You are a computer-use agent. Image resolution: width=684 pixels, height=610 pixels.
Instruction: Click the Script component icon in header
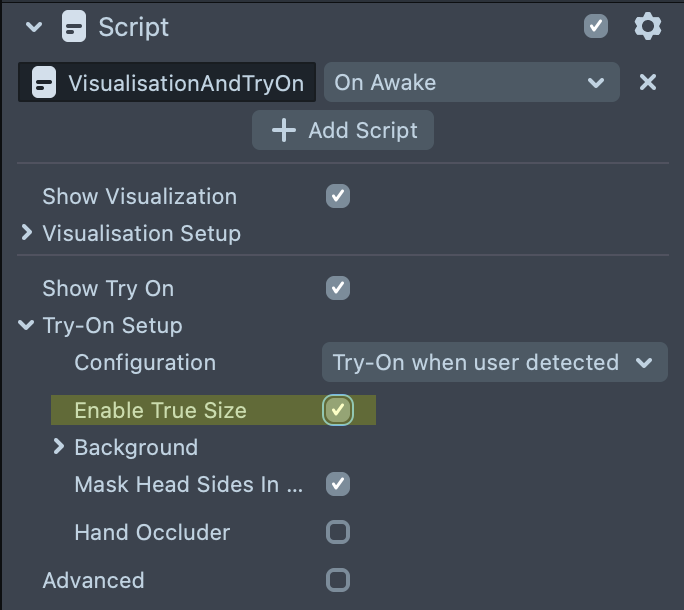[74, 27]
